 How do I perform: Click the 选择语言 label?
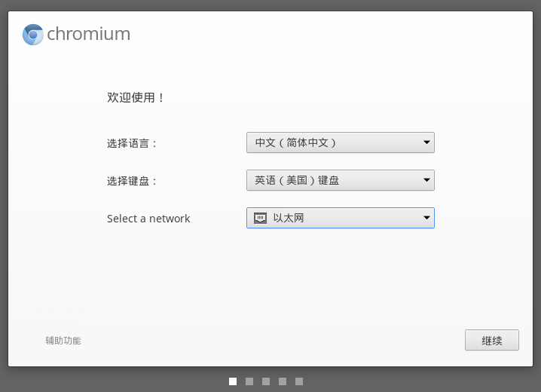(x=132, y=143)
